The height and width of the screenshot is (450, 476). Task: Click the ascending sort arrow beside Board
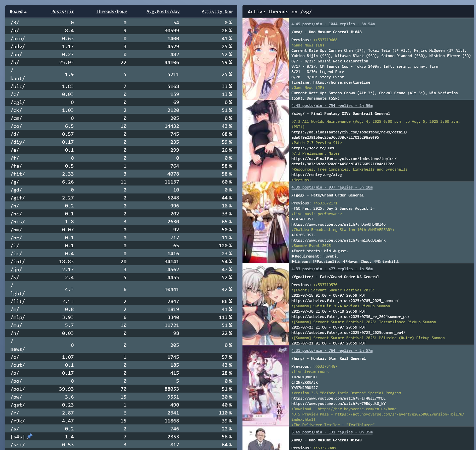coord(25,12)
